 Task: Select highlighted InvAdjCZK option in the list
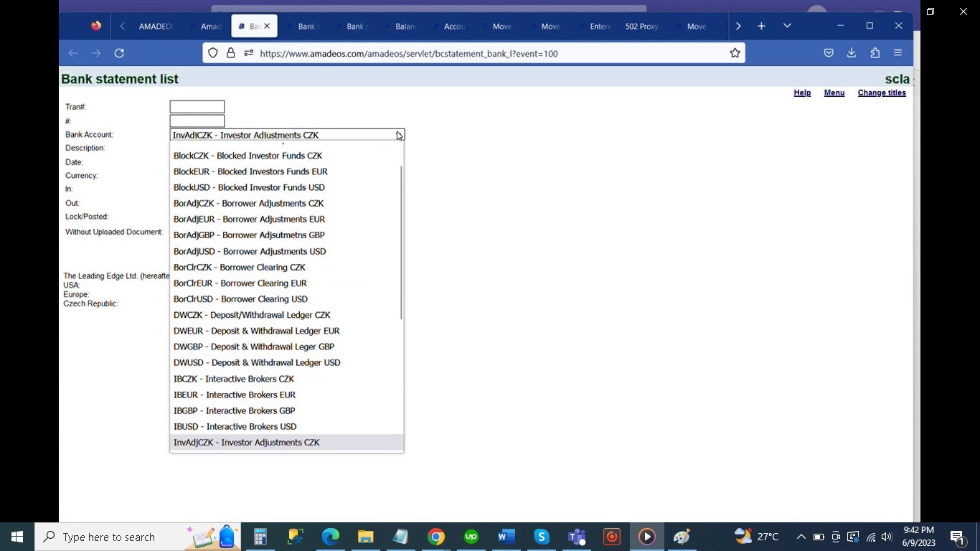pos(286,443)
